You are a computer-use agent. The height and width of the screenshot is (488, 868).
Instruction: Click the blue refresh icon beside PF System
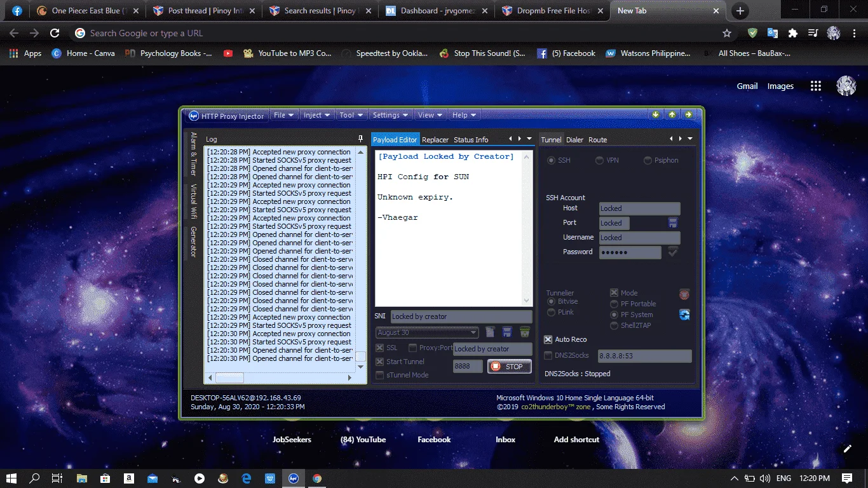tap(684, 315)
